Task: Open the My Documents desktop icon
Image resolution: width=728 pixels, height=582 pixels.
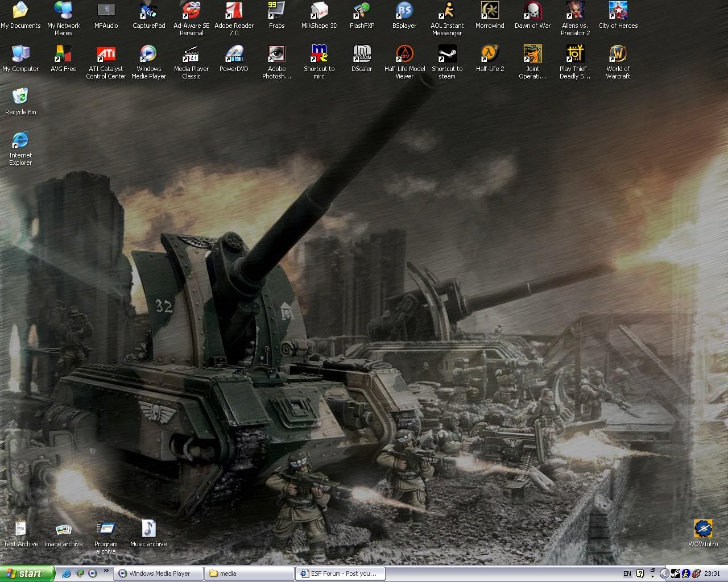Action: [20, 15]
